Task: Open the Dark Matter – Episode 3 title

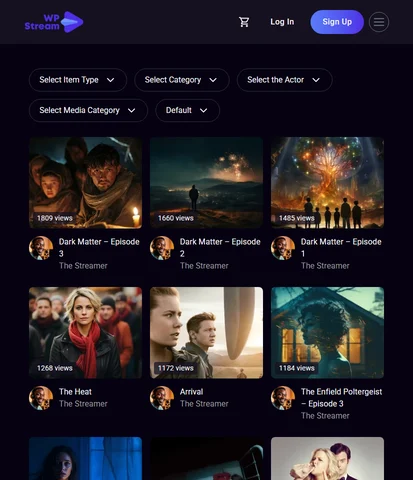Action: tap(99, 248)
